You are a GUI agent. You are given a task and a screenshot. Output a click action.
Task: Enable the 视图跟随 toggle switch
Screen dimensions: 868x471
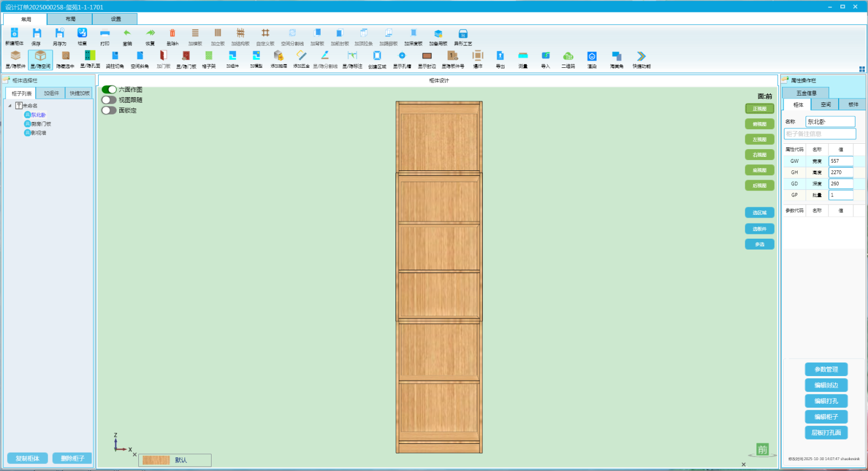pyautogui.click(x=109, y=100)
